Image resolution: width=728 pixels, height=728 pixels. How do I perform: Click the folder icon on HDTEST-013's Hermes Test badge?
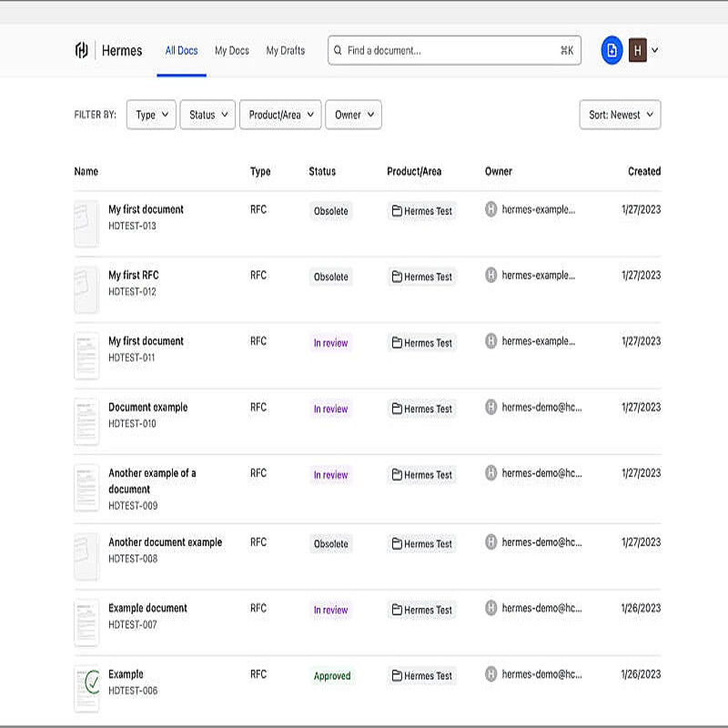point(397,211)
